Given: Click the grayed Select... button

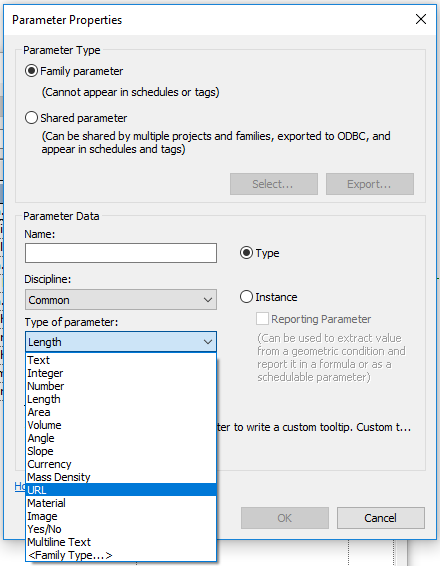Looking at the screenshot, I should coord(274,184).
